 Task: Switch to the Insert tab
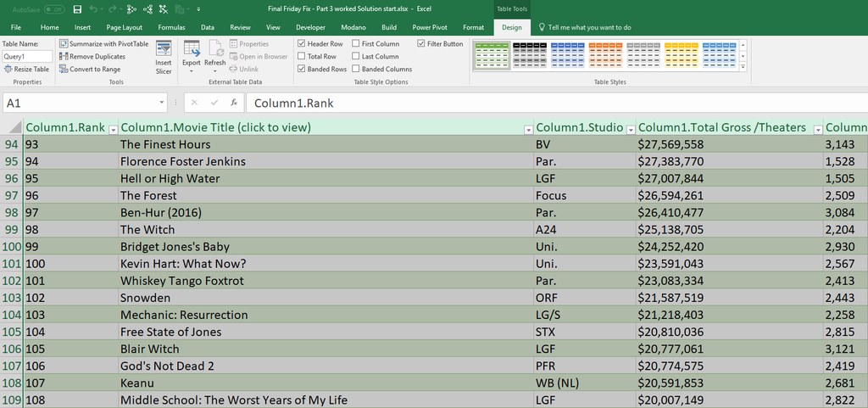pyautogui.click(x=82, y=27)
